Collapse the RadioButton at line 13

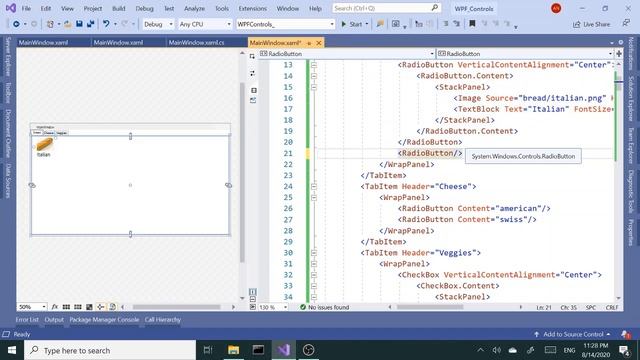(x=313, y=65)
